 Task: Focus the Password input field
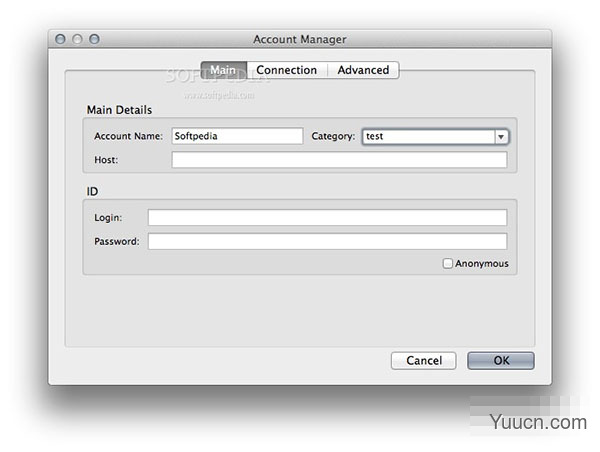tap(328, 242)
